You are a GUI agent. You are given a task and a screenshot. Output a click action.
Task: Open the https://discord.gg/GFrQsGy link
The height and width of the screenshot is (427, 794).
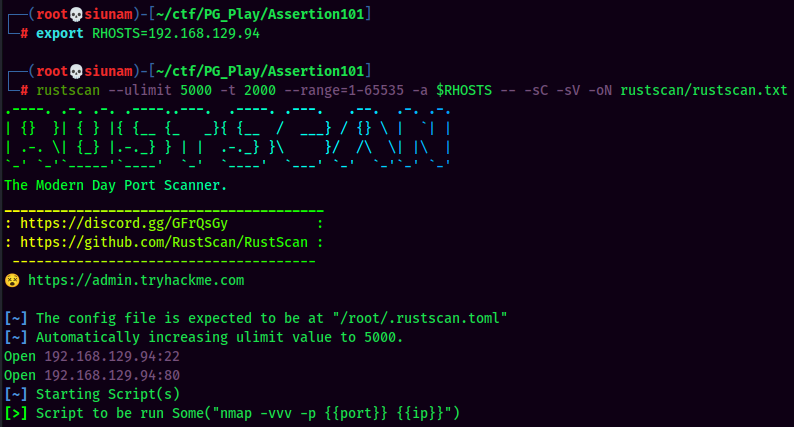click(124, 223)
